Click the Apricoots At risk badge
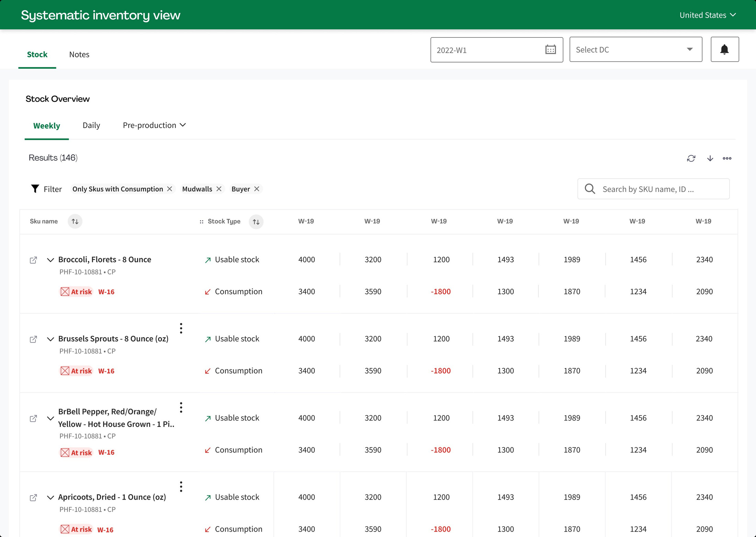 coord(76,529)
